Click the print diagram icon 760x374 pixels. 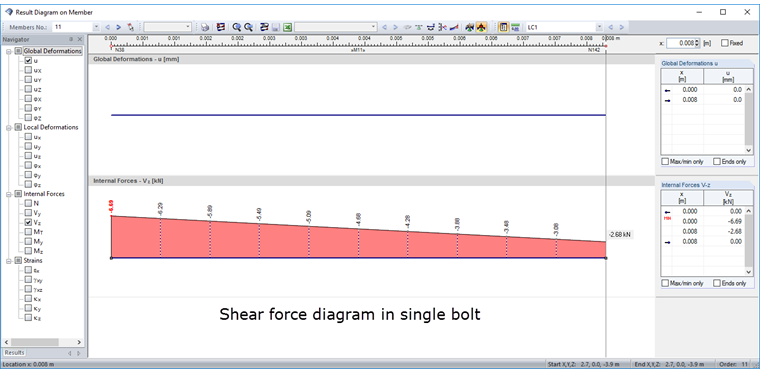206,27
